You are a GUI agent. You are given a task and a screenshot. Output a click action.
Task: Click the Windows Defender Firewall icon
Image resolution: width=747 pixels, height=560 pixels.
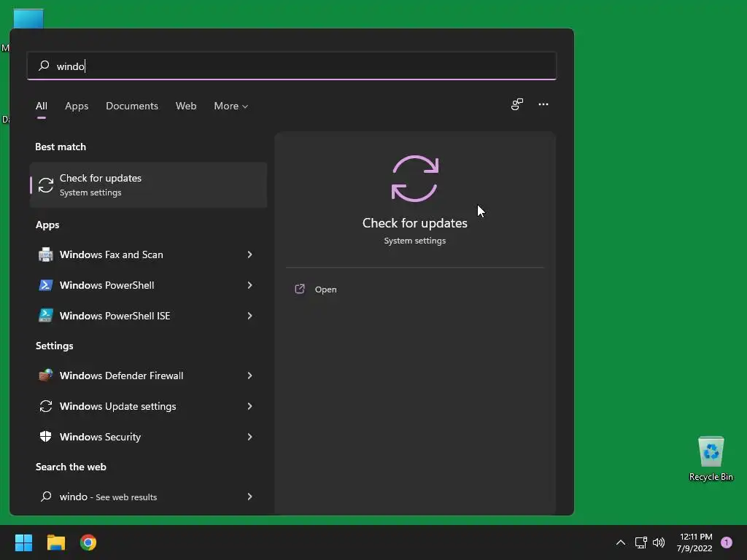[x=46, y=376]
